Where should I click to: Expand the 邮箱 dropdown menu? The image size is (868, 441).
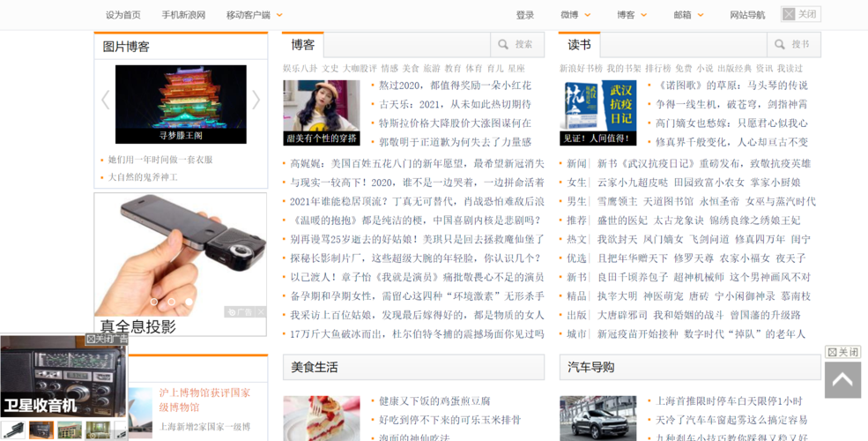click(x=688, y=15)
